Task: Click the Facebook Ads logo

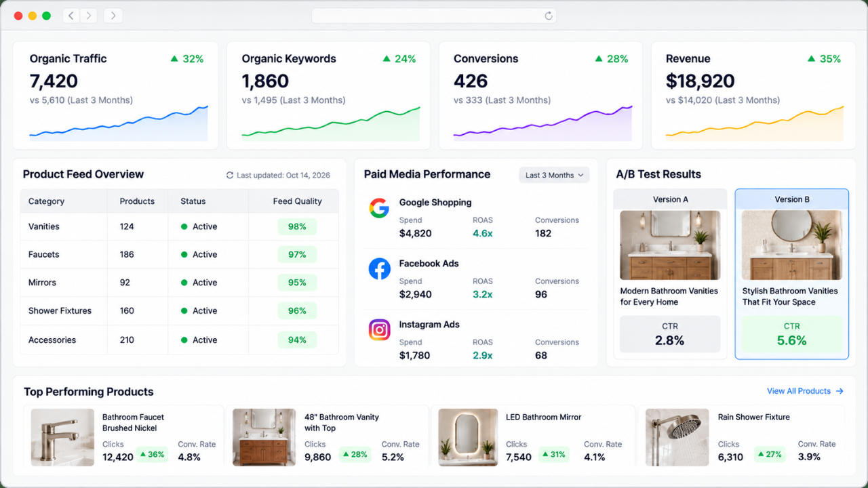Action: (x=379, y=269)
